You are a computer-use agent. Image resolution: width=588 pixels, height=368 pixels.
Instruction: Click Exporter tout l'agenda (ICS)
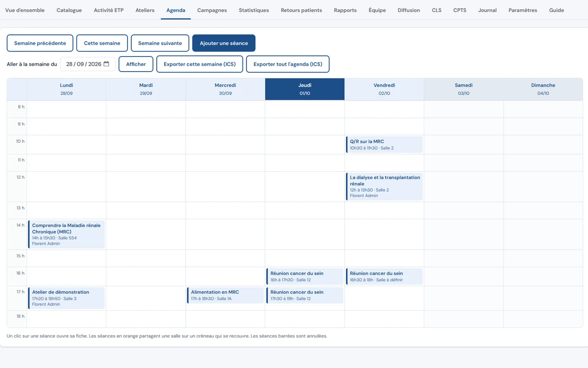coord(288,64)
